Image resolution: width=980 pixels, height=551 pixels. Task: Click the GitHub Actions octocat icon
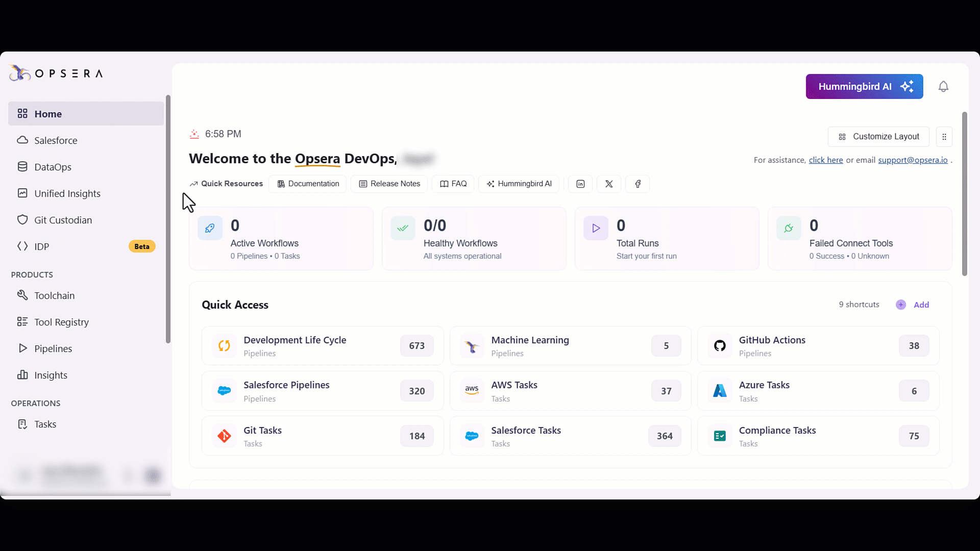click(x=720, y=346)
